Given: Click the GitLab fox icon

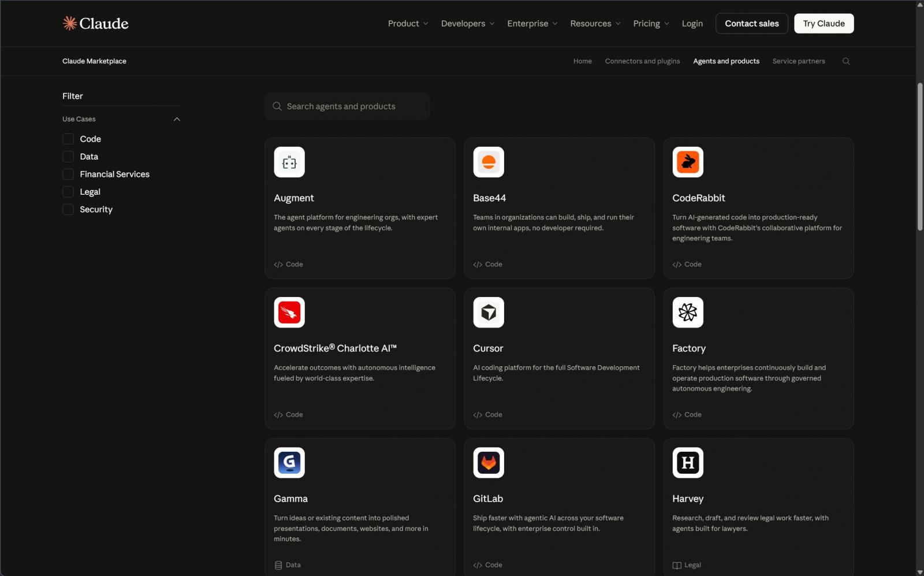Looking at the screenshot, I should click(489, 463).
